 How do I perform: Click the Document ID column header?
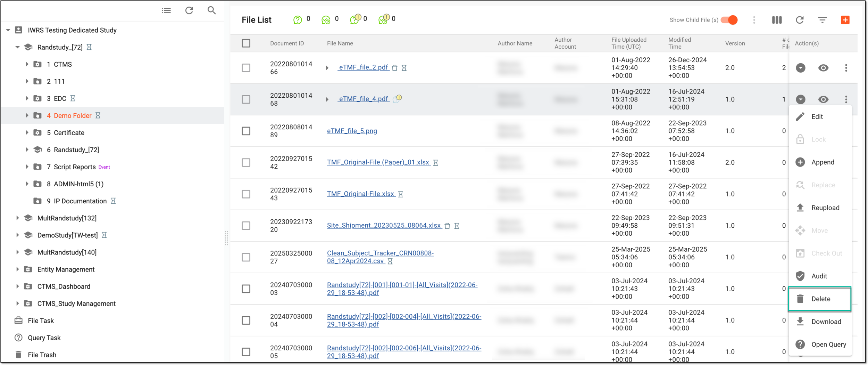coord(287,43)
